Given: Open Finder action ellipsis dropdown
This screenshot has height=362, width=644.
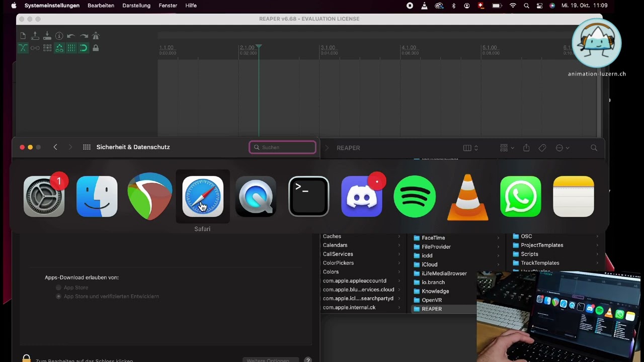Looking at the screenshot, I should [562, 148].
